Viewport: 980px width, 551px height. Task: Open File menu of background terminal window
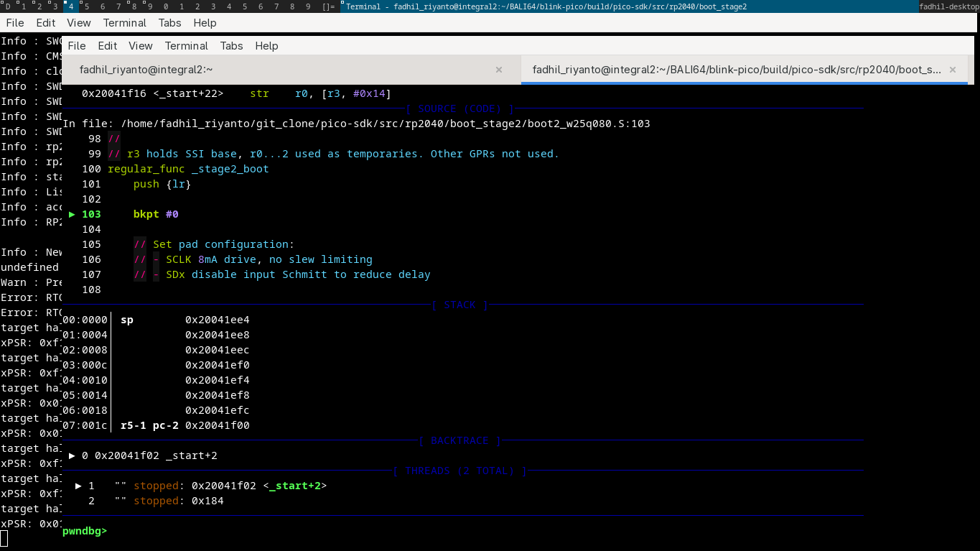coord(15,22)
